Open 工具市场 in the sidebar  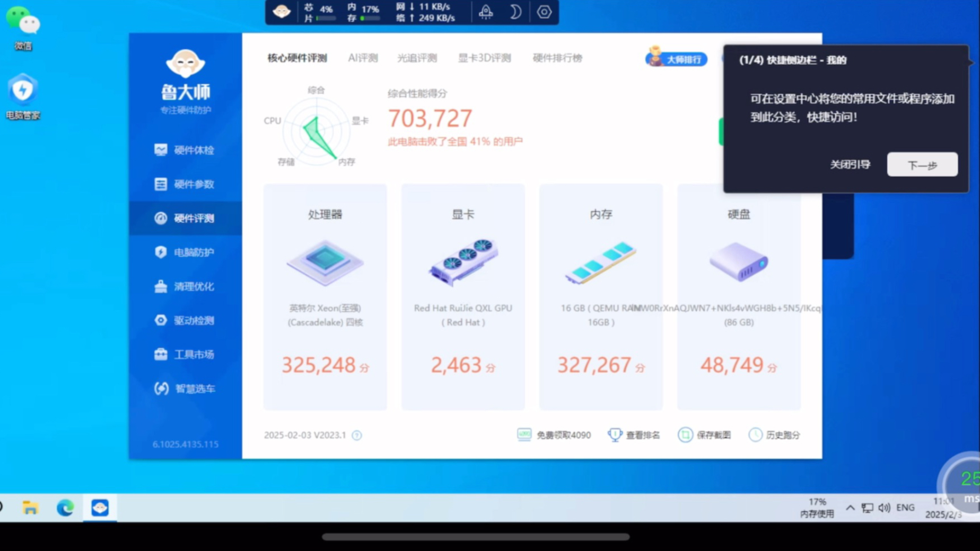185,354
